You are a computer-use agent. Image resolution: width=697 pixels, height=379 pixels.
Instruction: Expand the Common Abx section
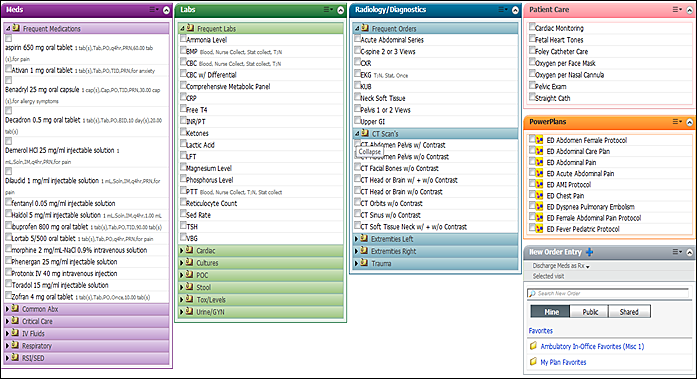click(8, 309)
